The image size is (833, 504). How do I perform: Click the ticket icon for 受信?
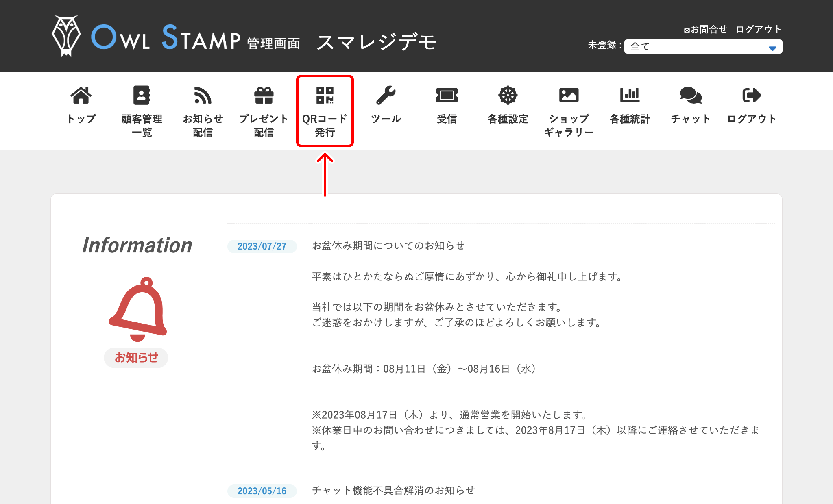tap(447, 96)
